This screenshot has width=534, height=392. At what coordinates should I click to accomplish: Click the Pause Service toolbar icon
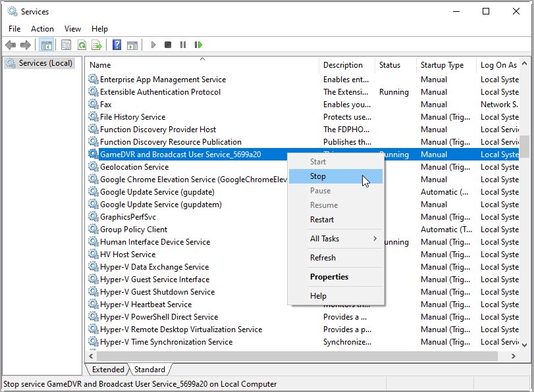[x=183, y=45]
